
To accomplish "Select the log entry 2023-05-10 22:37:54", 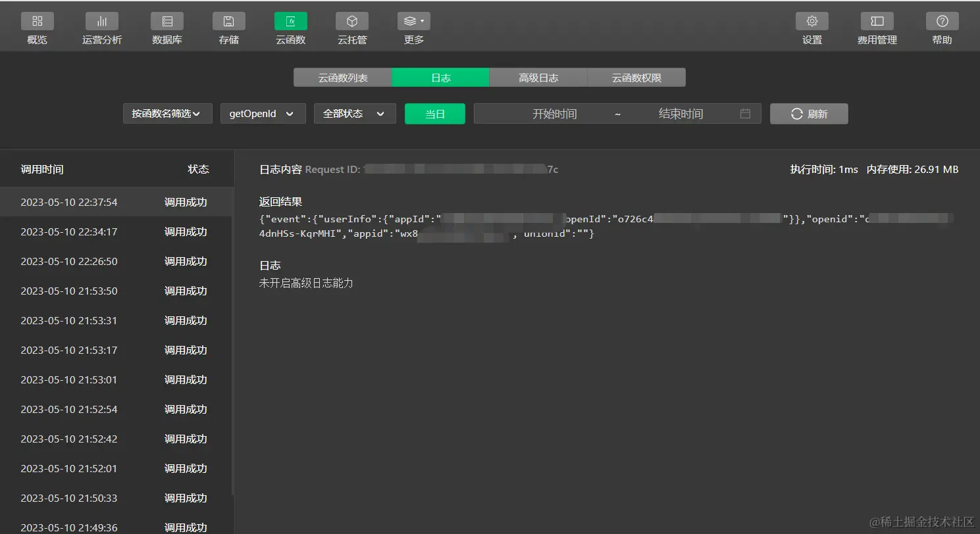I will tap(116, 202).
